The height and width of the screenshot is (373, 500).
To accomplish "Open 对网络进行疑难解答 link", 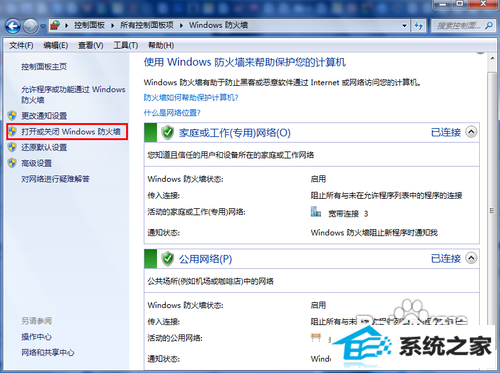I will click(55, 179).
